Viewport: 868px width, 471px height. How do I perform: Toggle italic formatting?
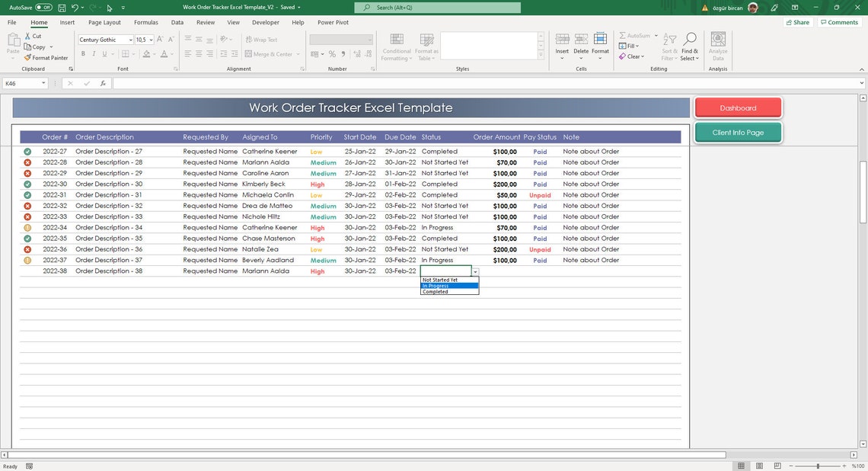point(94,53)
